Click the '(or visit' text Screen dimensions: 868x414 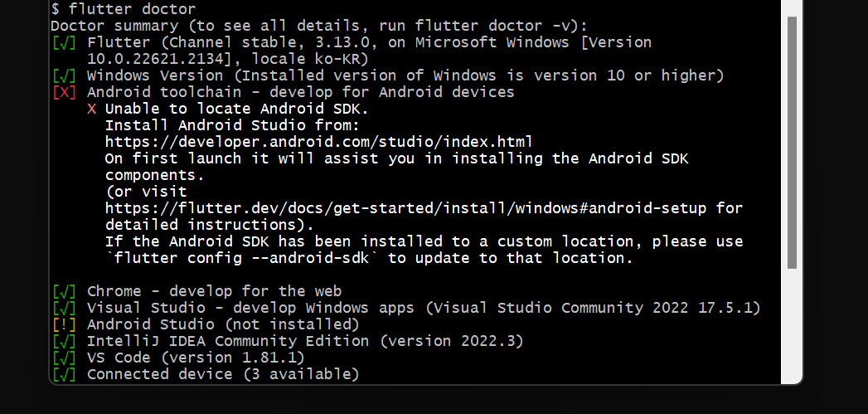coord(146,192)
